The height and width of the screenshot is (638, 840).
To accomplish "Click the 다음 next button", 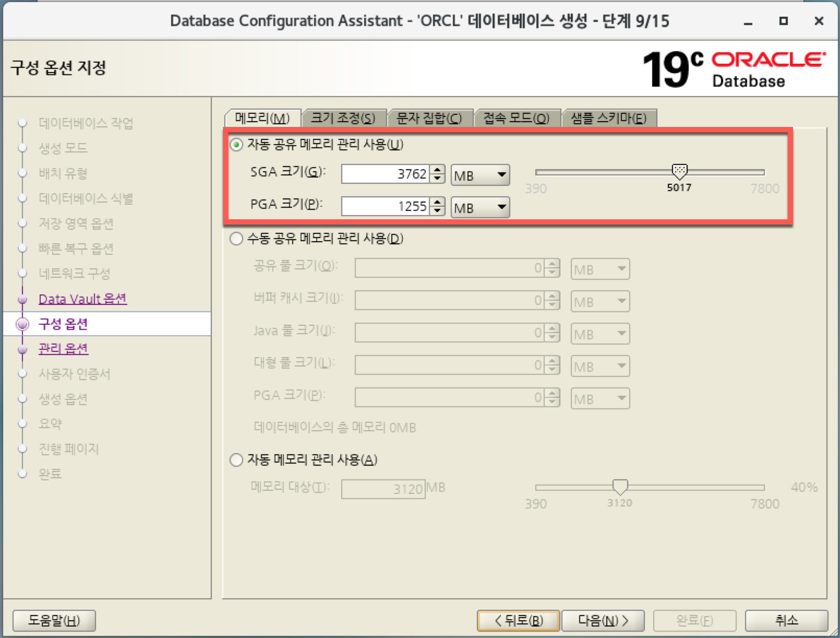I will [x=603, y=621].
